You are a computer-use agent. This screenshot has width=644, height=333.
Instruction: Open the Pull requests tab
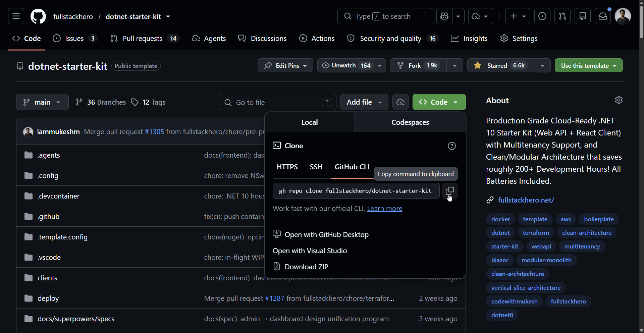145,39
